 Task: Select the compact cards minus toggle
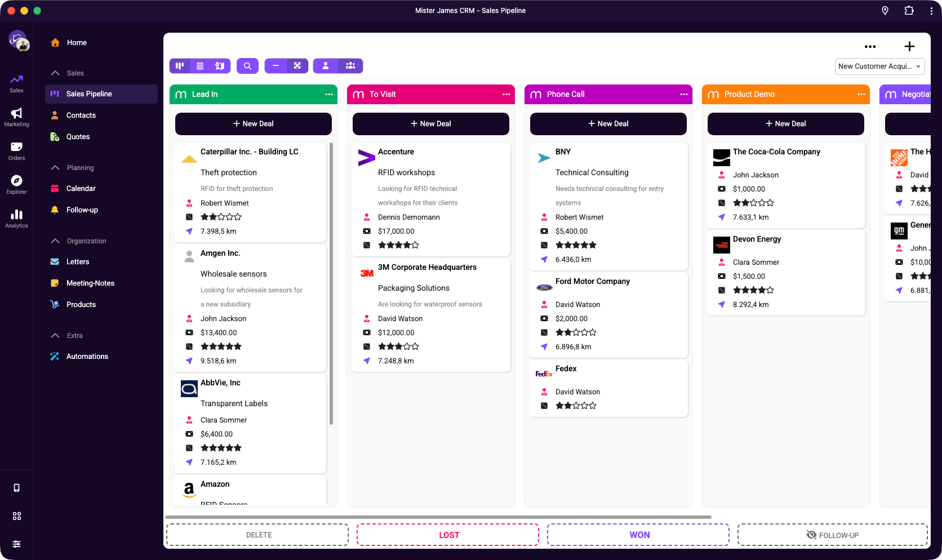click(276, 66)
